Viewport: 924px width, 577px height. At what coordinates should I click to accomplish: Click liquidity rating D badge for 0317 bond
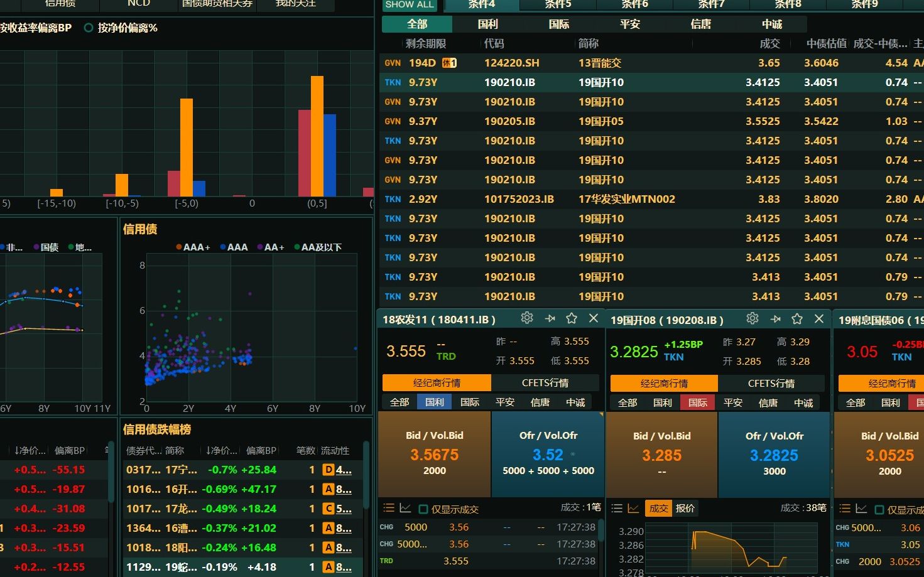[x=328, y=470]
